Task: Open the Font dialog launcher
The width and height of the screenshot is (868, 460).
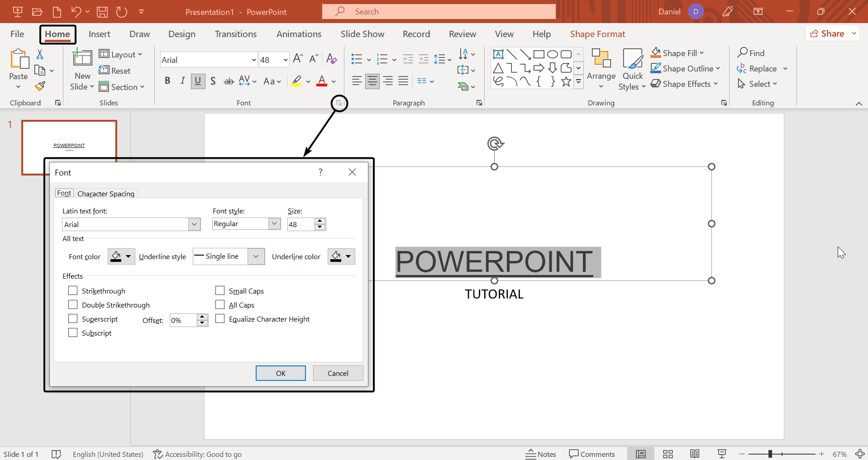Action: [339, 103]
